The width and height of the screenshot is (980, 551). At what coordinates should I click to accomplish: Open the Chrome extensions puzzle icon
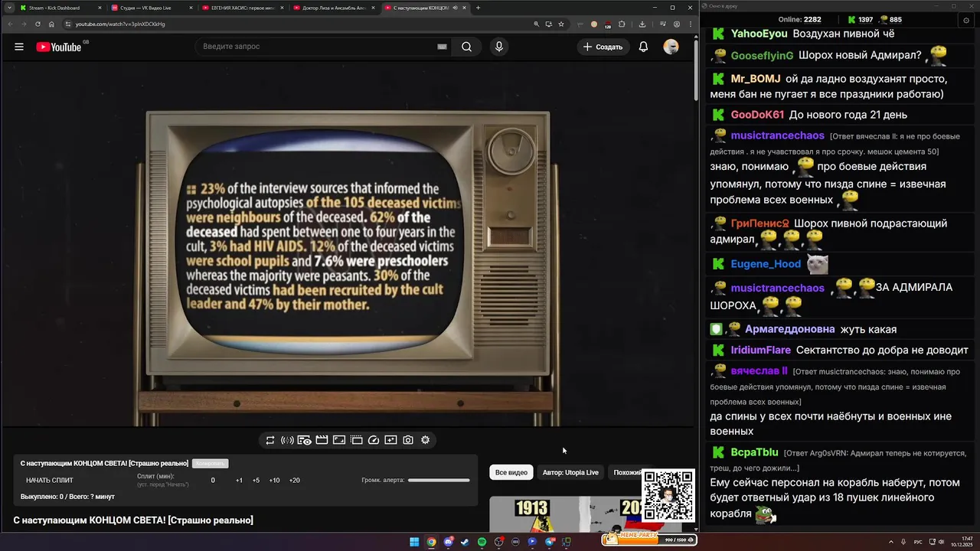tap(622, 24)
